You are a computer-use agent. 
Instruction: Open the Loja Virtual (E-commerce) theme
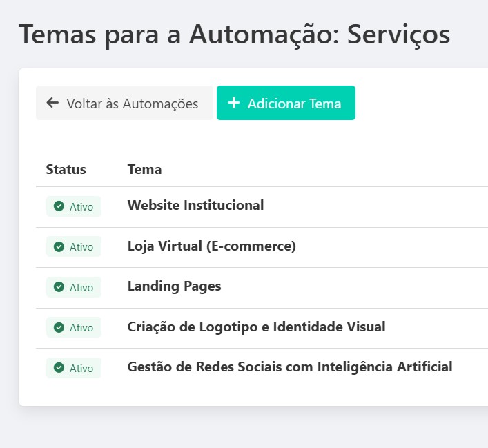point(211,246)
